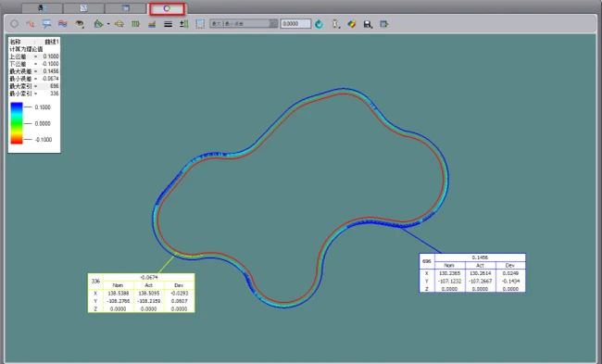Click the export arrow icon at toolbar end
The image size is (602, 364).
(383, 24)
